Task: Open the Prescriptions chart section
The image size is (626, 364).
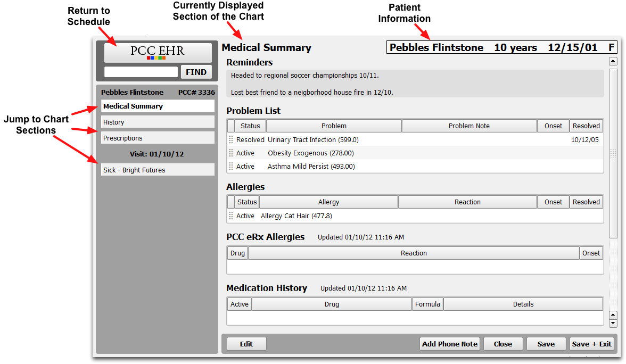Action: tap(158, 138)
